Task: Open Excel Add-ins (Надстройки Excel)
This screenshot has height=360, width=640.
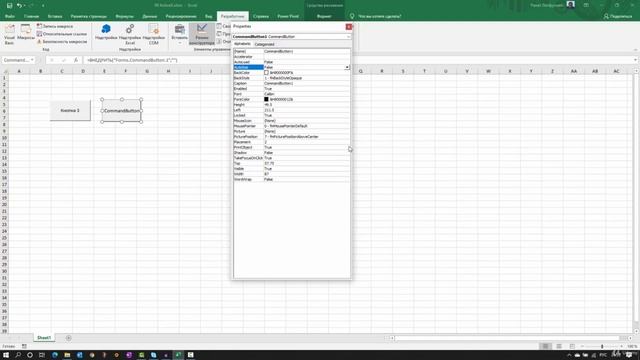Action: click(x=130, y=34)
